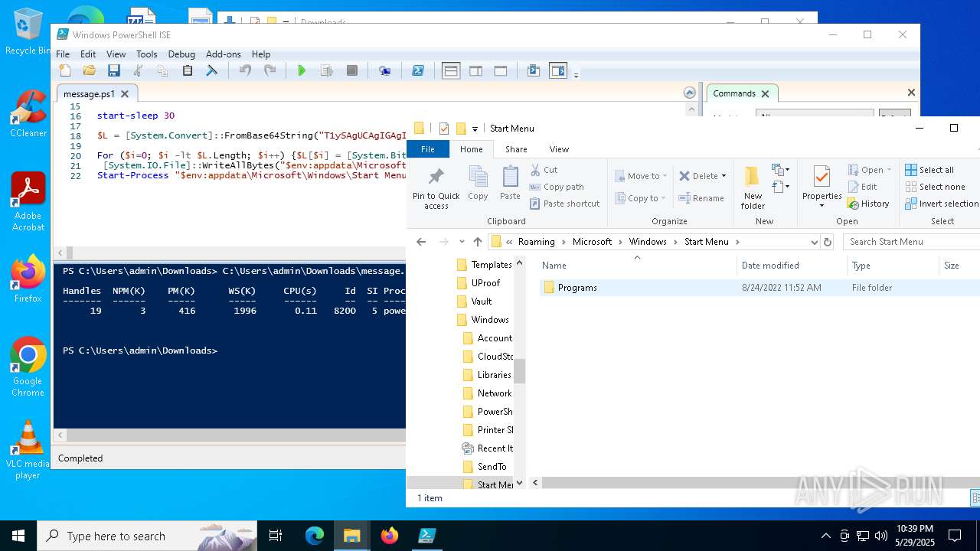Image resolution: width=980 pixels, height=551 pixels.
Task: Open customize Quick Access Toolbar dropdown in Explorer
Action: click(x=475, y=129)
